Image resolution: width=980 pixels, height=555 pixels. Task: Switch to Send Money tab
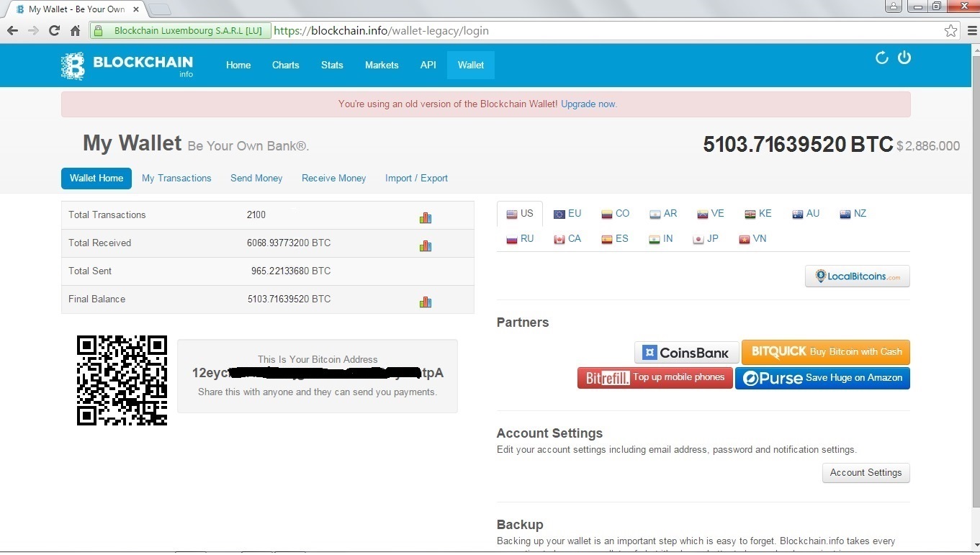[256, 178]
